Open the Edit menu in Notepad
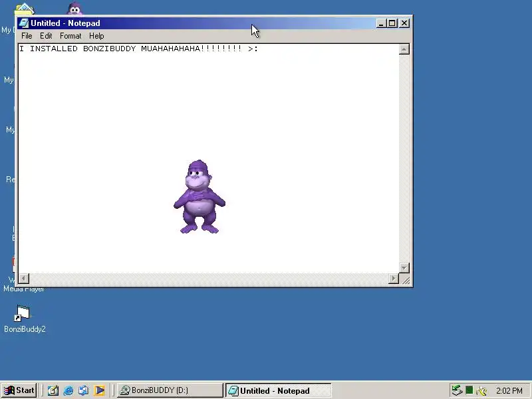The width and height of the screenshot is (532, 399). click(x=46, y=36)
